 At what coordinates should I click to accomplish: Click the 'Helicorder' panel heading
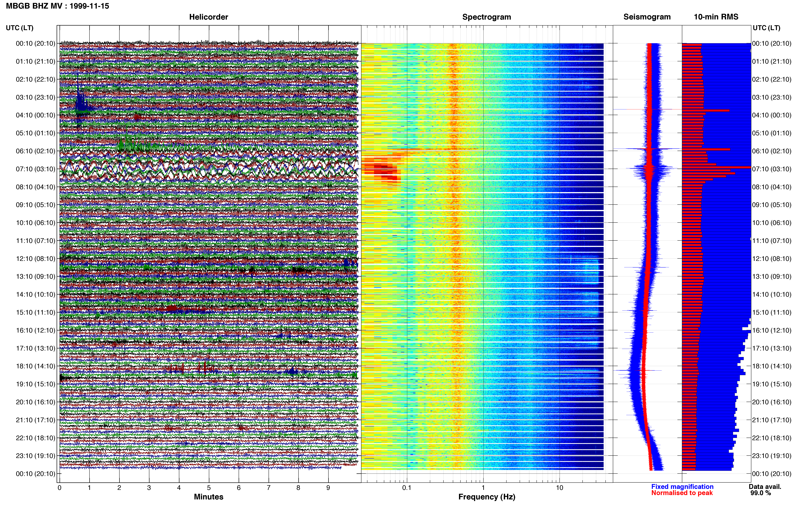pyautogui.click(x=209, y=17)
